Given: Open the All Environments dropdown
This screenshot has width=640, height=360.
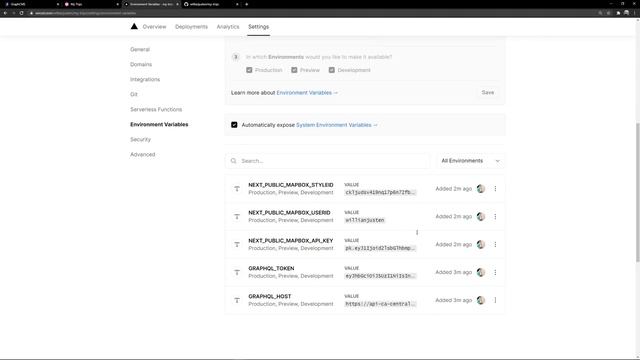Looking at the screenshot, I should pyautogui.click(x=470, y=161).
